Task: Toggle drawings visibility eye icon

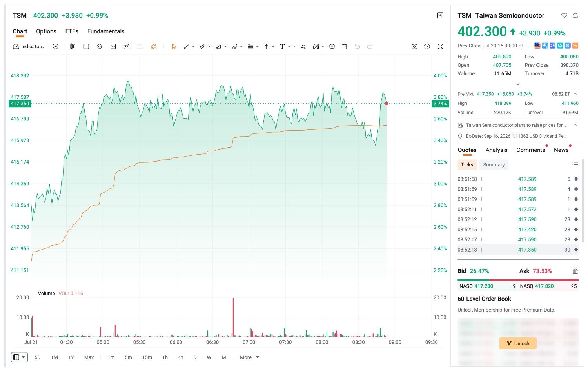Action: click(332, 46)
